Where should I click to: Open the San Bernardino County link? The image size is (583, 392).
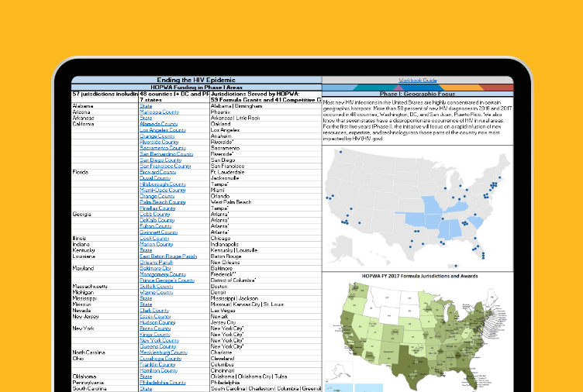coord(166,154)
